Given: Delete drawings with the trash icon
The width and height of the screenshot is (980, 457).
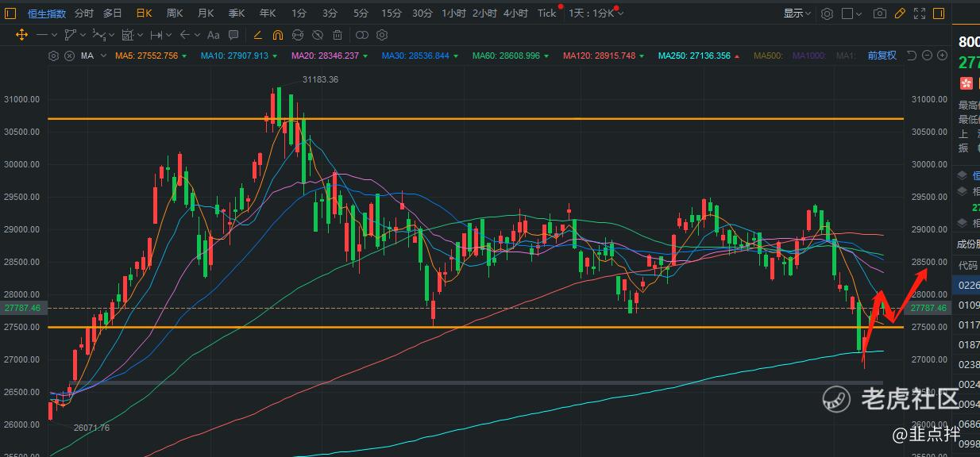Looking at the screenshot, I should 338,35.
